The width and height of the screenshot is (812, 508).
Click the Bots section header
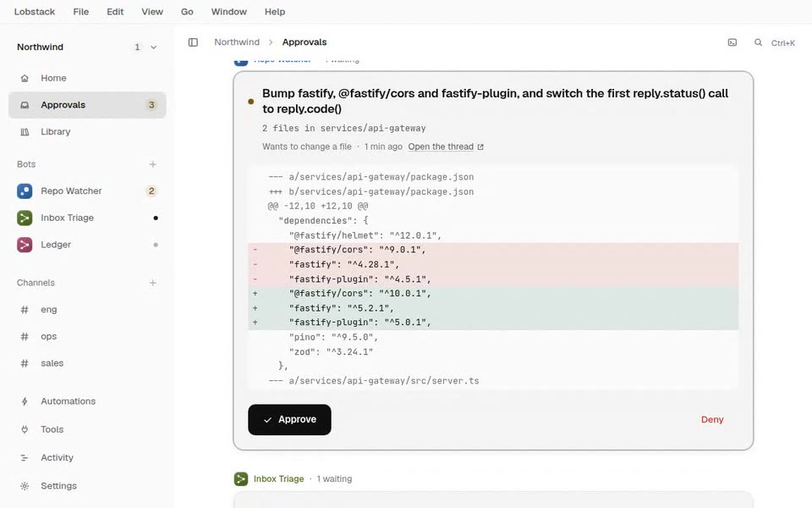tap(26, 164)
